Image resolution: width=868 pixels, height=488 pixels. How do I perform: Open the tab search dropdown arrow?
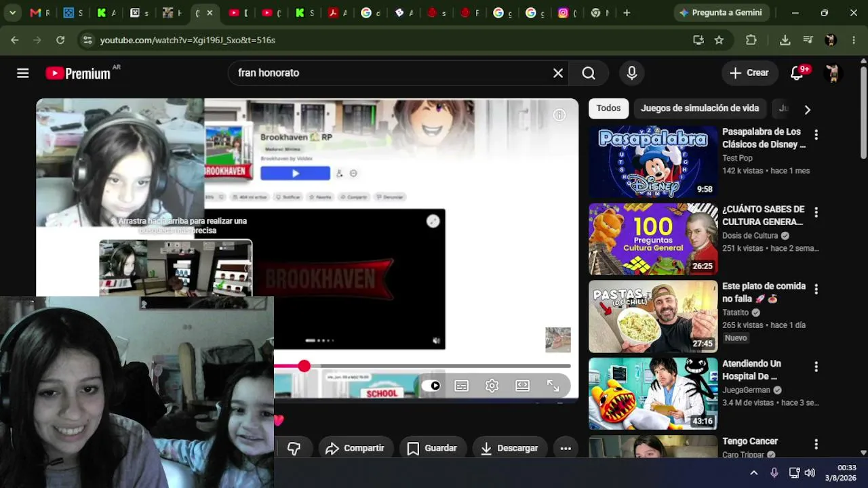tap(12, 13)
